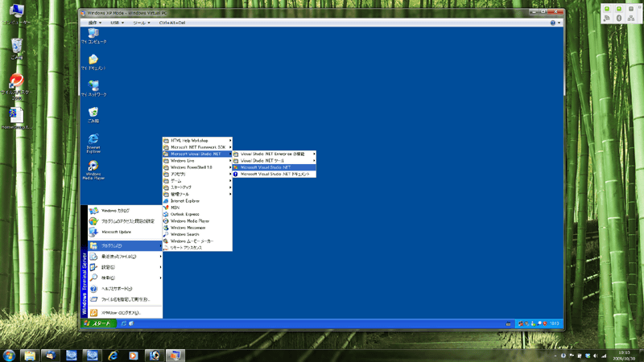Click the XP taskbar clock

tap(554, 323)
